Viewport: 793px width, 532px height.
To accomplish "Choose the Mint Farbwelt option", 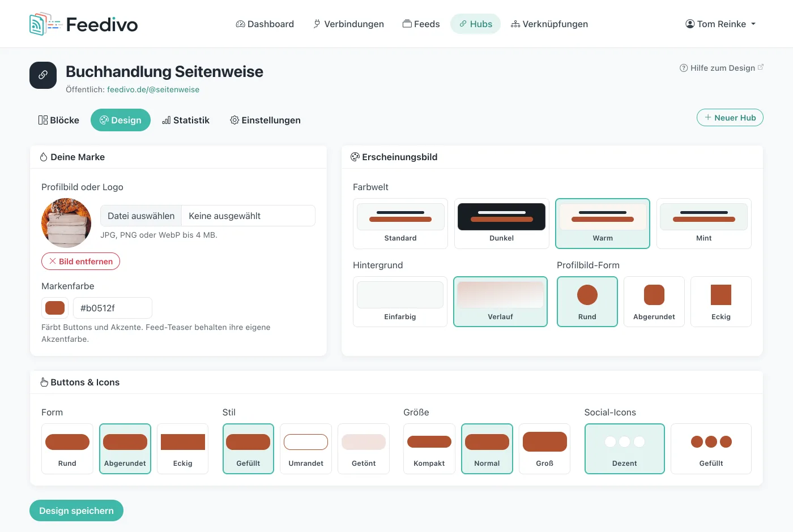I will [x=704, y=224].
